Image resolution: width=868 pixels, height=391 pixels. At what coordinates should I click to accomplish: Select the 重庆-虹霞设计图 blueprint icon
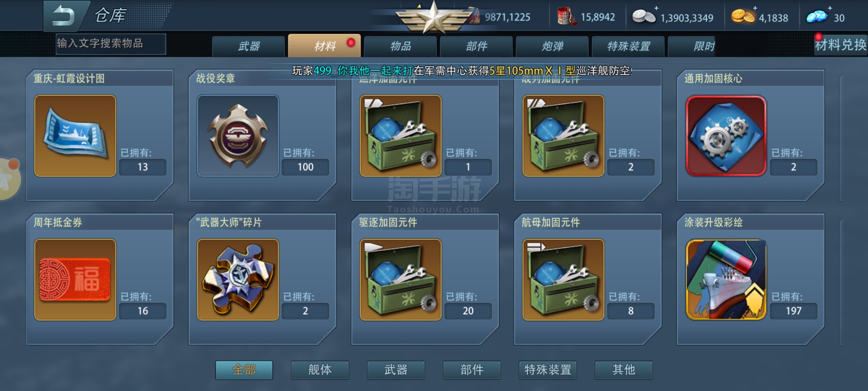click(75, 136)
